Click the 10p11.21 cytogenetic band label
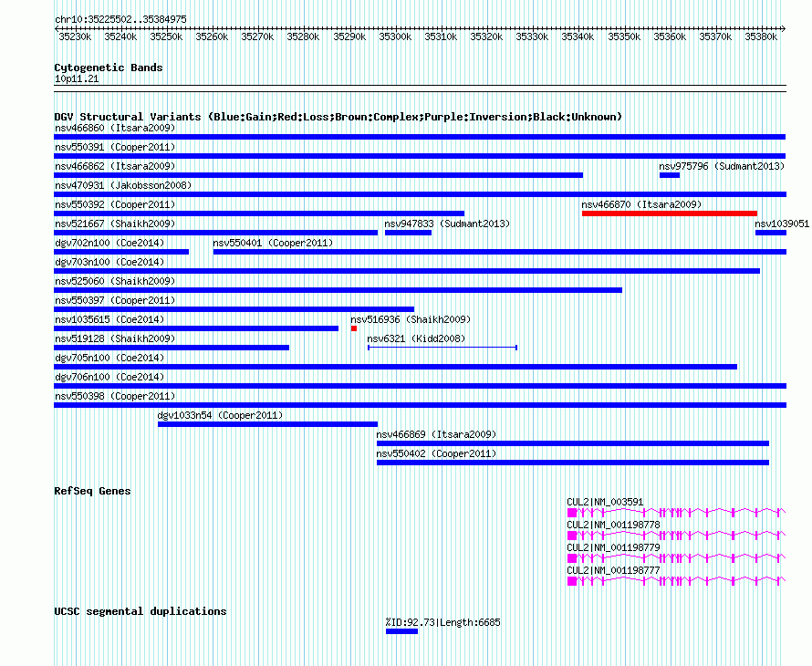 pos(77,78)
